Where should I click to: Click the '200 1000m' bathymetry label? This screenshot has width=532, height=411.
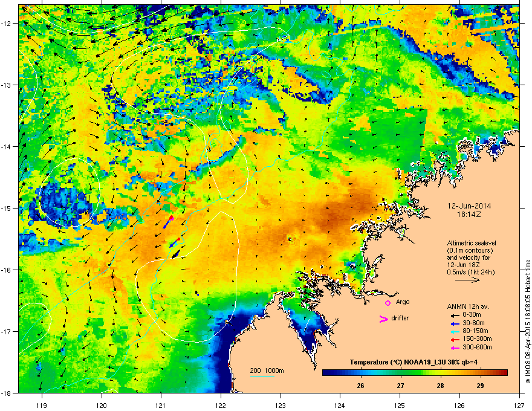(267, 371)
